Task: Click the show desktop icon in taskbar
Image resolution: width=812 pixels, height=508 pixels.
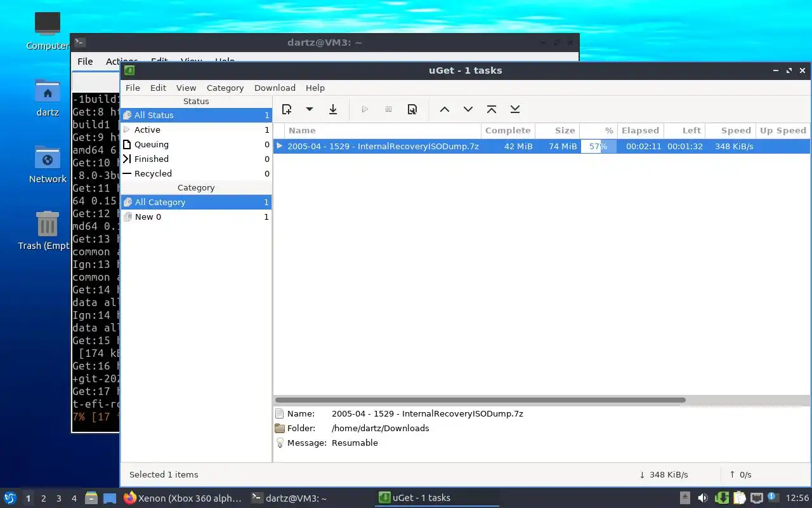Action: (110, 498)
